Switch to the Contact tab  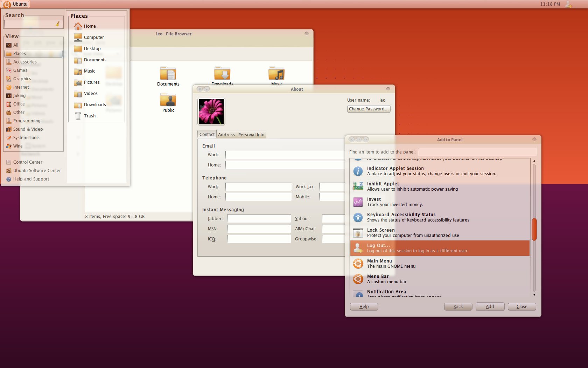(x=207, y=134)
